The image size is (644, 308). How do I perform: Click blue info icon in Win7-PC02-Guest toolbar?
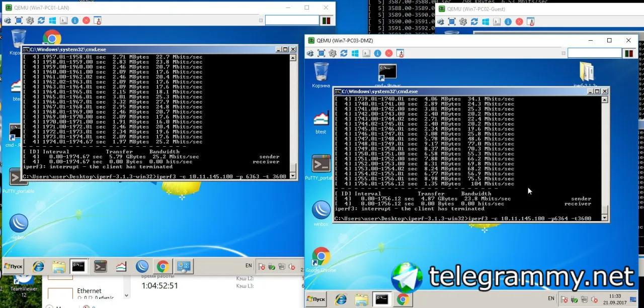(x=508, y=22)
